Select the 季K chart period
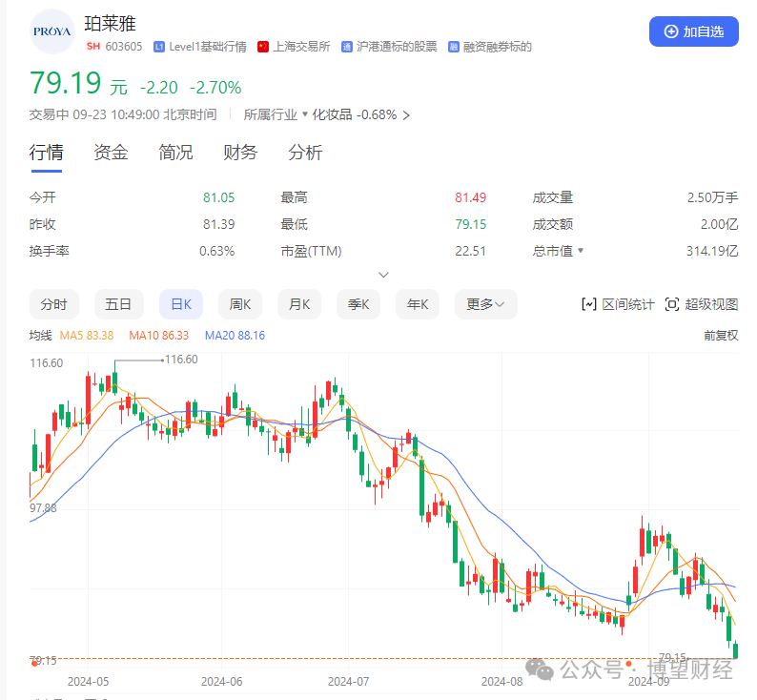 click(x=358, y=304)
